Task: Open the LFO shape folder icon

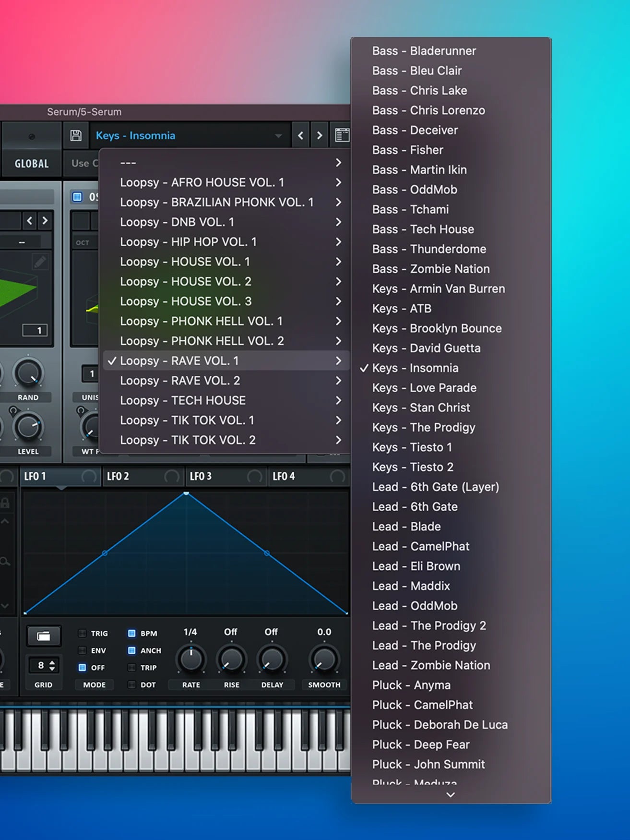Action: click(44, 636)
